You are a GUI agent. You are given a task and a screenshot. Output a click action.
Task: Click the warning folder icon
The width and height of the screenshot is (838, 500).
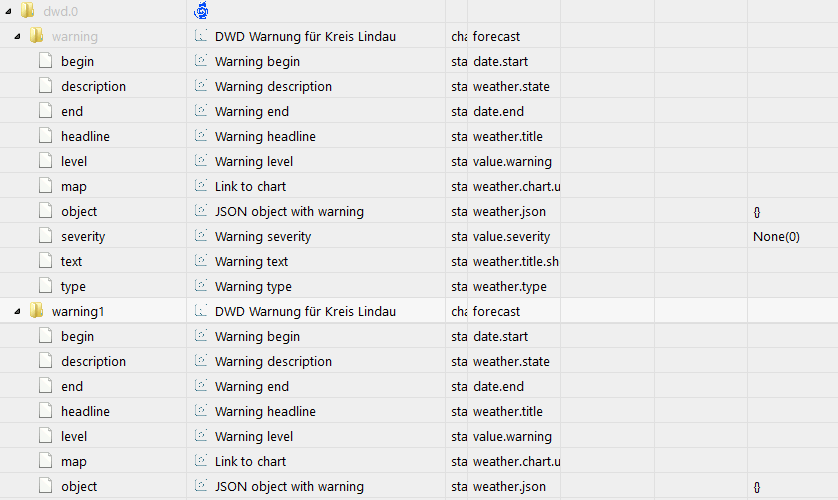click(x=36, y=35)
